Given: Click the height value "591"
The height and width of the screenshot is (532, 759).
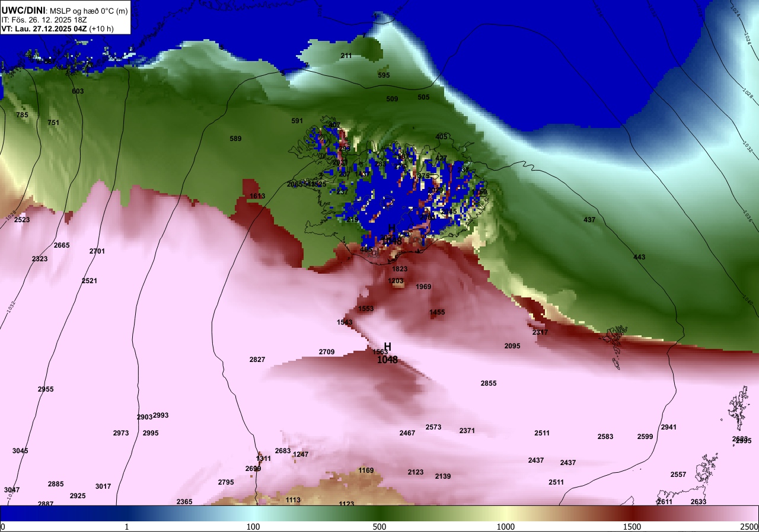Looking at the screenshot, I should click(297, 121).
